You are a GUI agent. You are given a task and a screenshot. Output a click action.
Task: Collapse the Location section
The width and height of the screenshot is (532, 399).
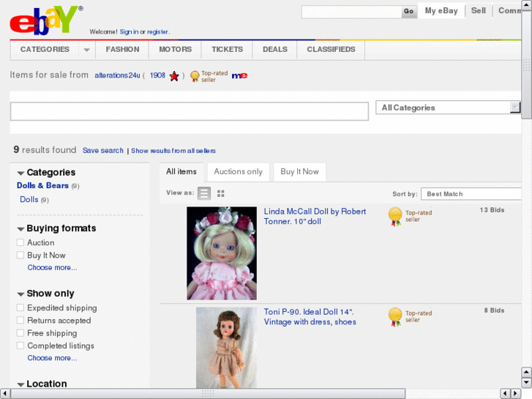(x=20, y=385)
